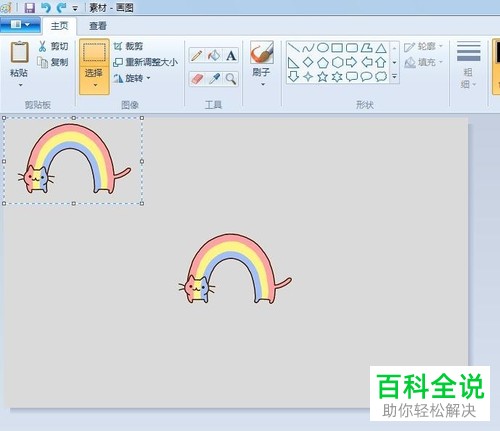Select the five-point star shape
The width and height of the screenshot is (500, 431).
pos(322,77)
